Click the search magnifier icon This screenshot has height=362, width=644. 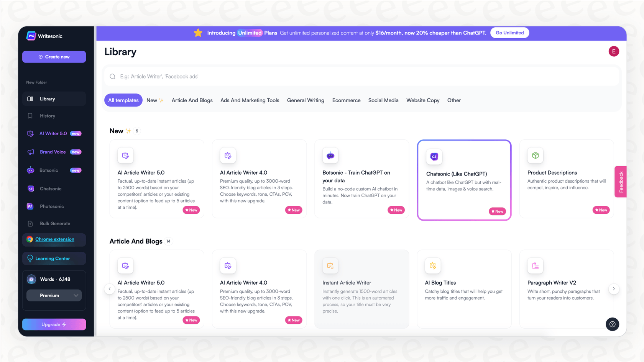pyautogui.click(x=112, y=76)
